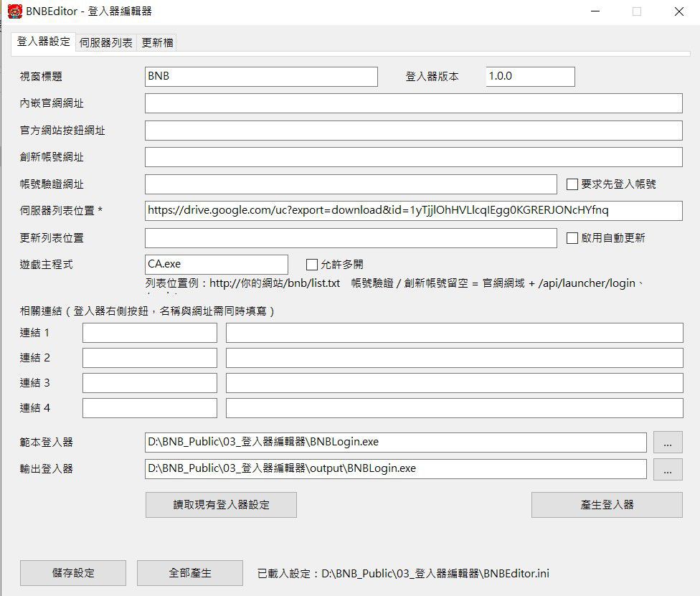Save settings with 儲存設定 button
Viewport: 700px width, 596px height.
pyautogui.click(x=73, y=573)
